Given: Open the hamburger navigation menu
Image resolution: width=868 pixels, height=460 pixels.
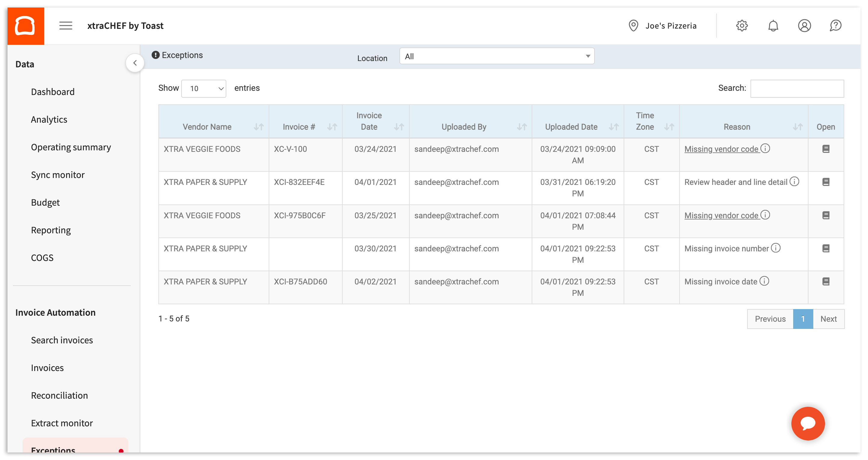Looking at the screenshot, I should 66,26.
